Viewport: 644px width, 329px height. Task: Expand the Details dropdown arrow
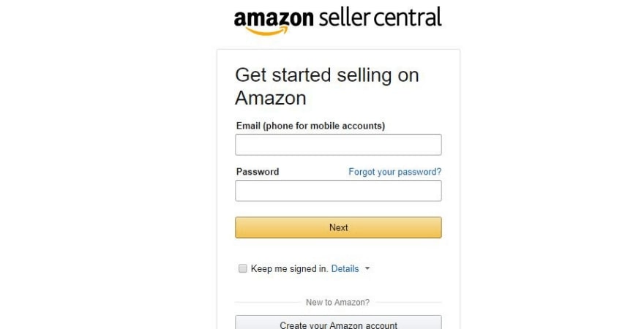point(367,268)
